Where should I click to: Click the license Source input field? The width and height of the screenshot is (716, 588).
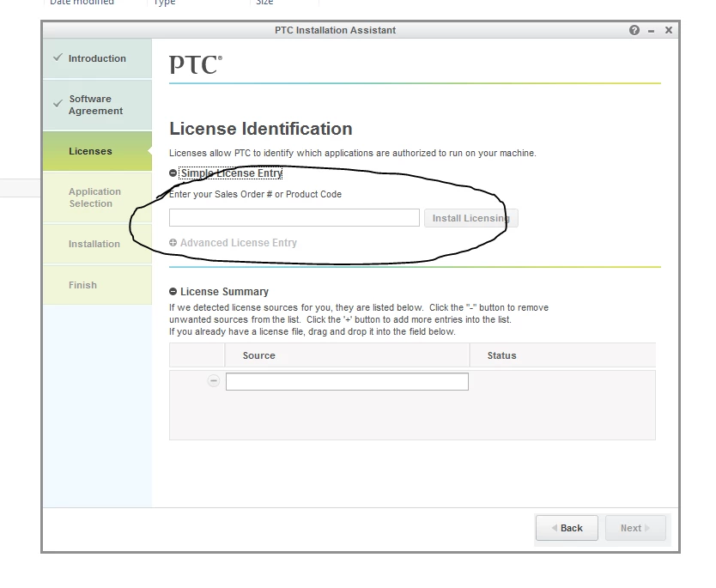pyautogui.click(x=347, y=382)
